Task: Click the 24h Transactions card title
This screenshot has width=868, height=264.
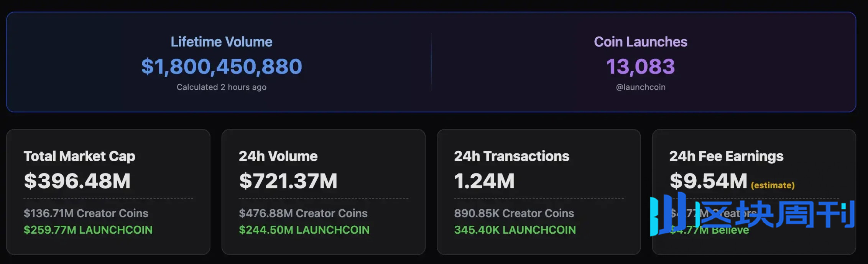Action: tap(511, 156)
